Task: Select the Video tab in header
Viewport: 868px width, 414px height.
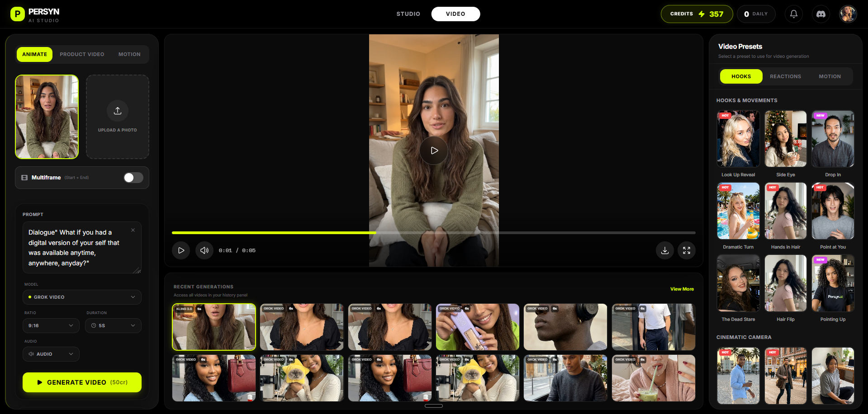Action: pos(455,14)
